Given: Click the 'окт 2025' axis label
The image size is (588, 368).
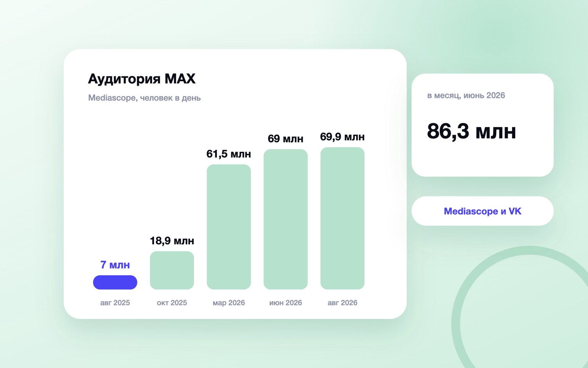Looking at the screenshot, I should pyautogui.click(x=172, y=302).
